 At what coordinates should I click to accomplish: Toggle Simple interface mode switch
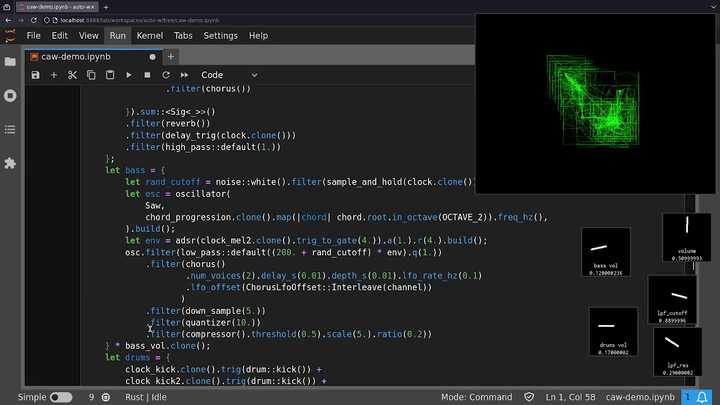(x=61, y=397)
